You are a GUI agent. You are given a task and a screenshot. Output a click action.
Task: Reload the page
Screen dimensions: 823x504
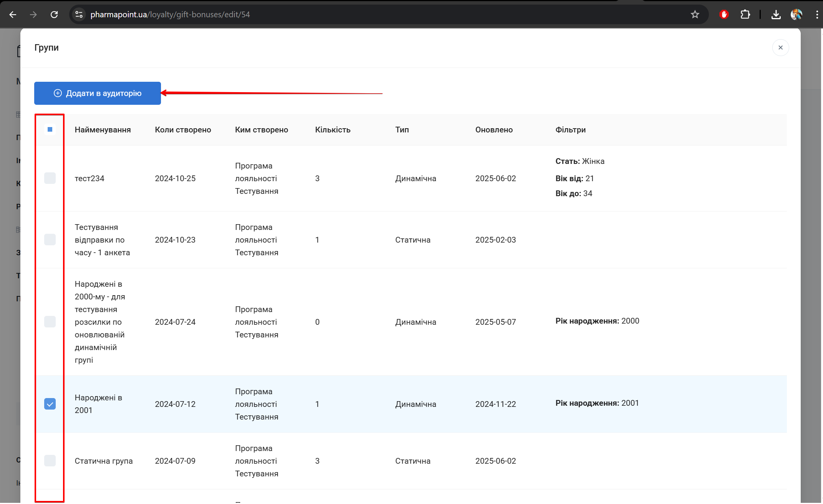tap(54, 15)
